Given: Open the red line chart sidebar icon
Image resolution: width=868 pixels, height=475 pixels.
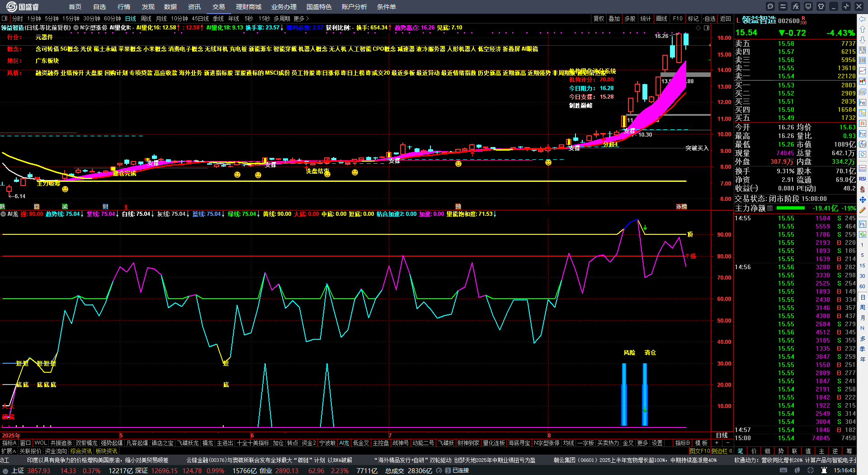Looking at the screenshot, I should tap(863, 71).
